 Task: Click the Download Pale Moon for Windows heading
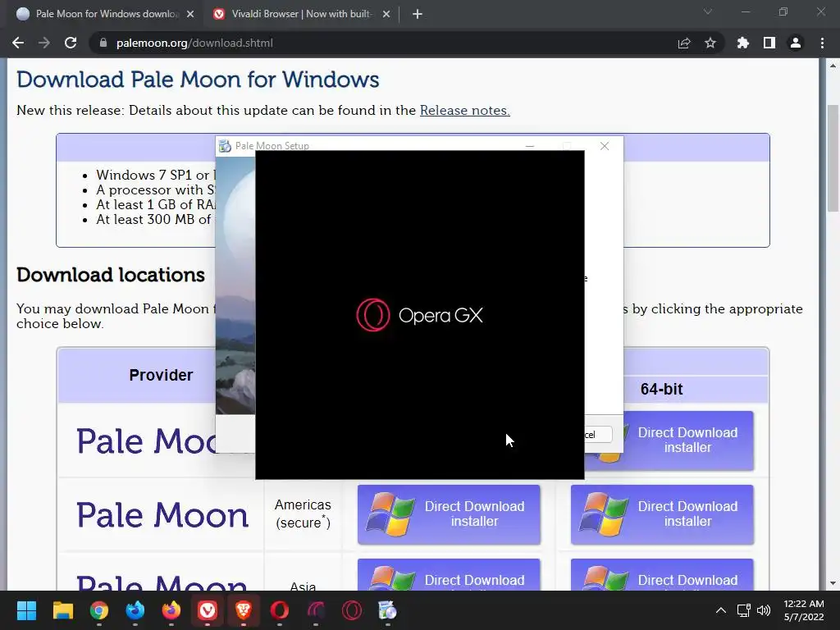pyautogui.click(x=198, y=80)
